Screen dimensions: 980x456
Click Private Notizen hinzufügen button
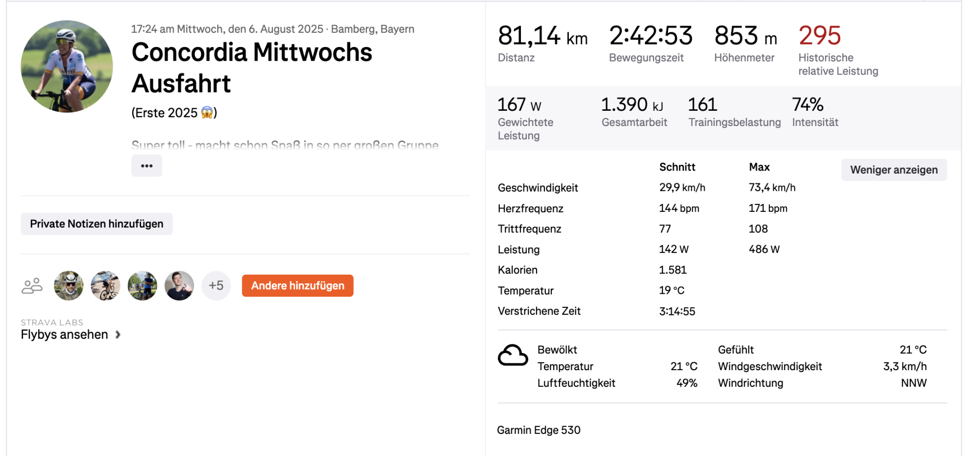click(x=97, y=224)
